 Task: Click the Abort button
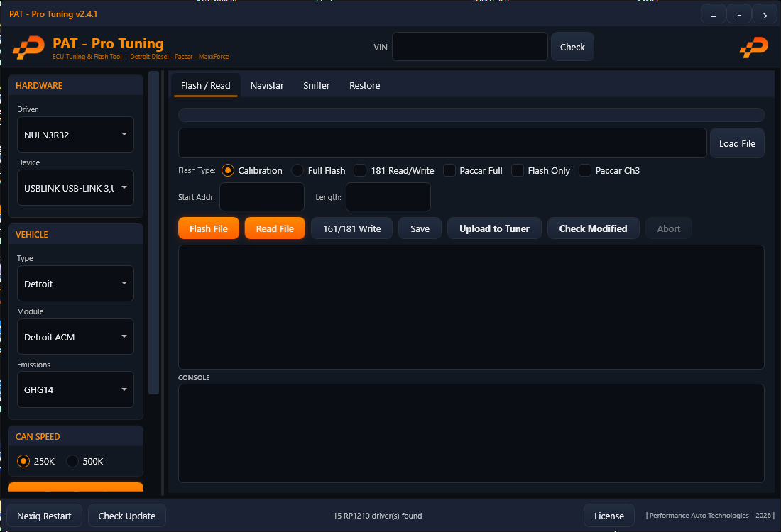668,228
